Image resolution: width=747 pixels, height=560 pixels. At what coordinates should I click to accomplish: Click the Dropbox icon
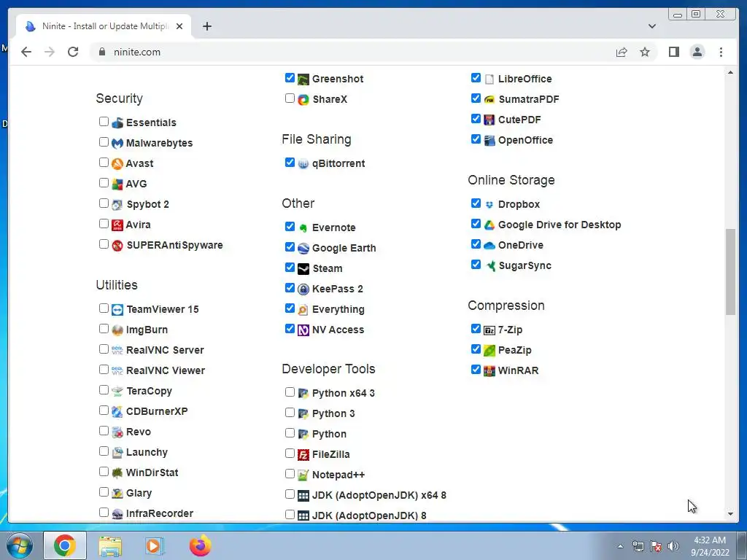(489, 205)
